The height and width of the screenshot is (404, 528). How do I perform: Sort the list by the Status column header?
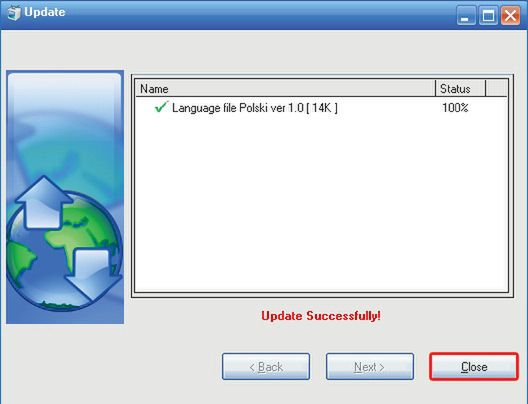[x=461, y=89]
